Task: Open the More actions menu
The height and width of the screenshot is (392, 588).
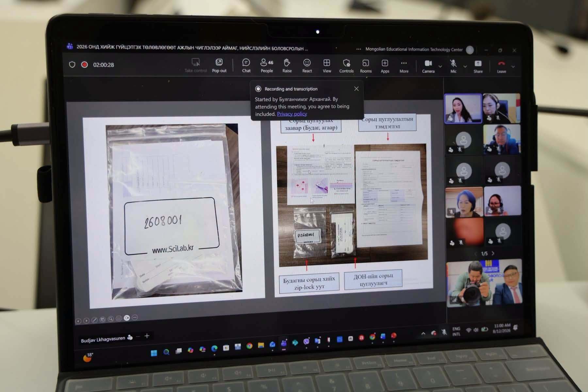Action: [404, 66]
